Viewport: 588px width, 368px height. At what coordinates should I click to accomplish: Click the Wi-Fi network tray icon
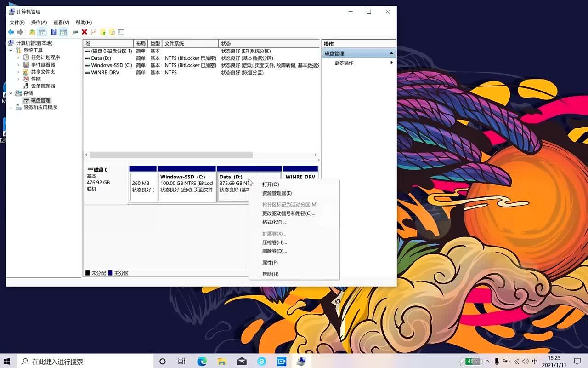tap(516, 362)
